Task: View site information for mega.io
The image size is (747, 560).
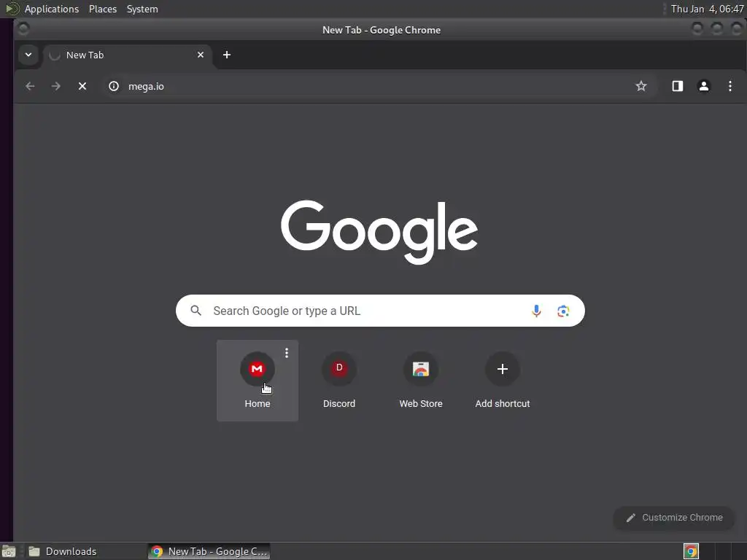Action: click(113, 86)
